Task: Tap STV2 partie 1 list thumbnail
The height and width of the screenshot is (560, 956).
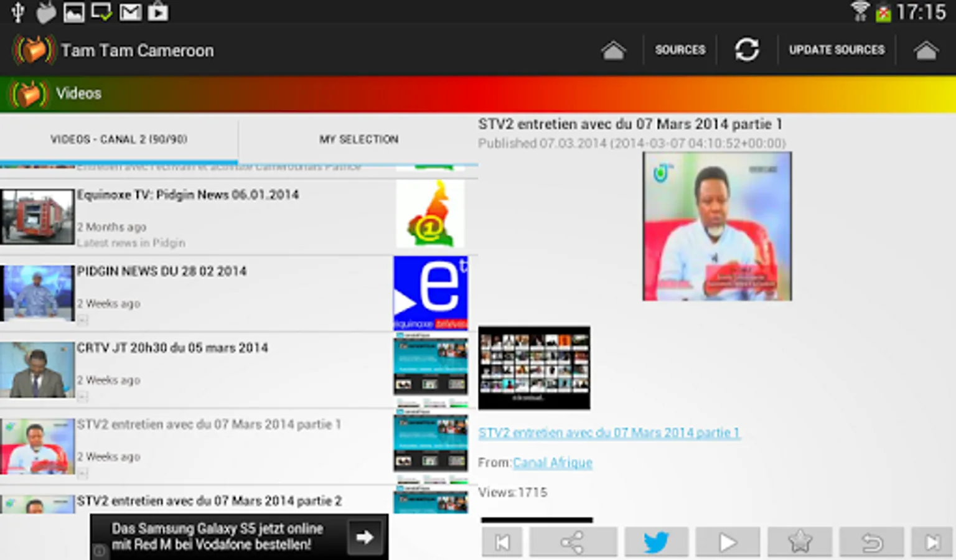Action: click(37, 446)
